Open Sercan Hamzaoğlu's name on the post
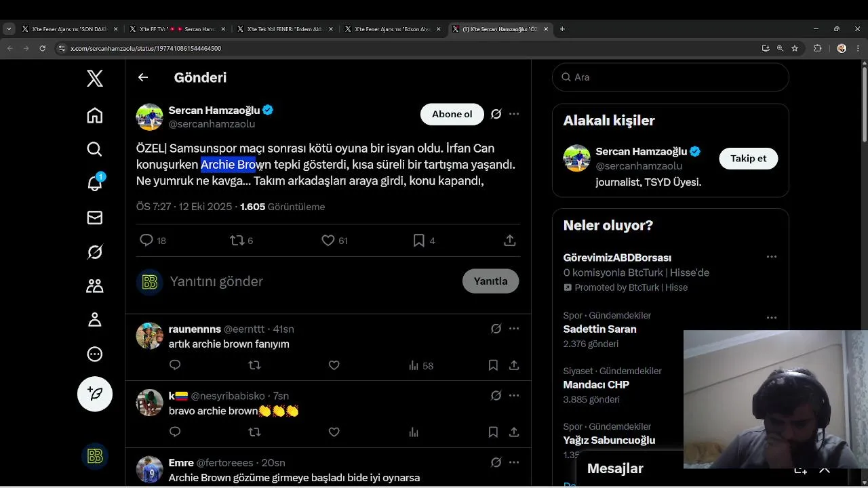 (x=214, y=110)
